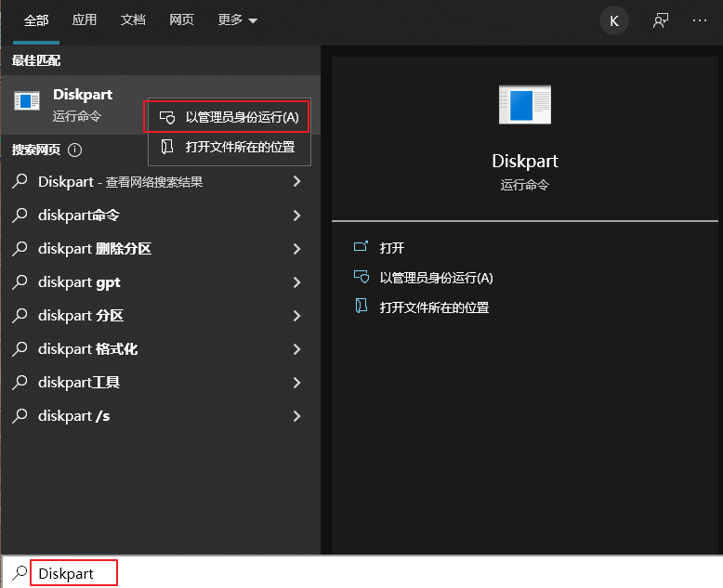Click 打开 in the preview pane
Viewport: 723px width, 588px height.
click(x=392, y=248)
